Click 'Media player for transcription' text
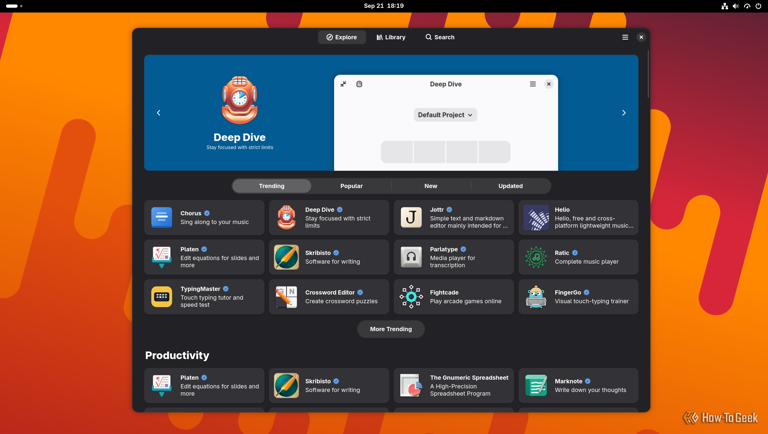 click(453, 262)
